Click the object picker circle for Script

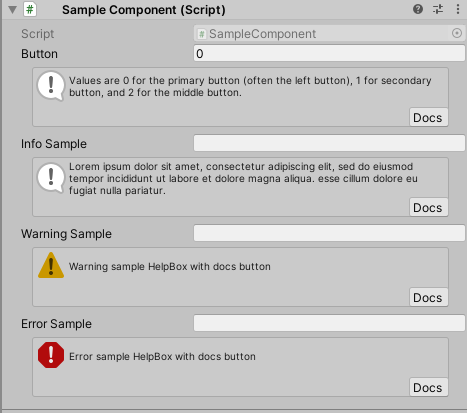[x=457, y=33]
